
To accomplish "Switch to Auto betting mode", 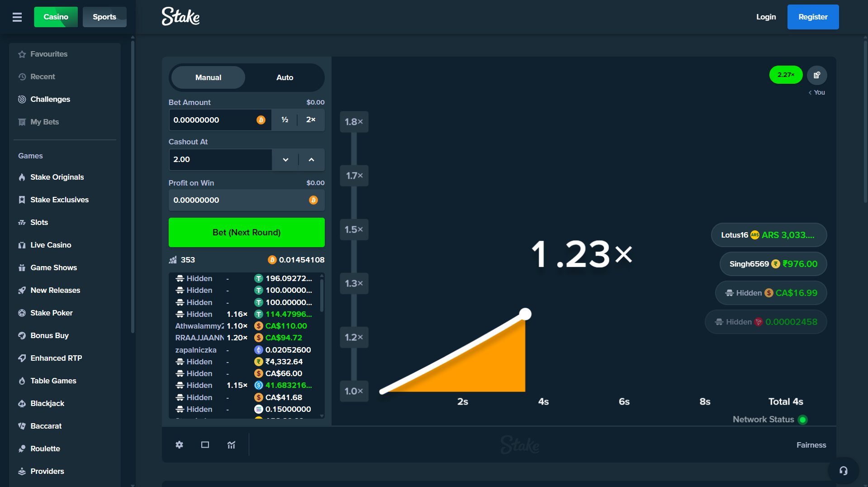I will [285, 77].
